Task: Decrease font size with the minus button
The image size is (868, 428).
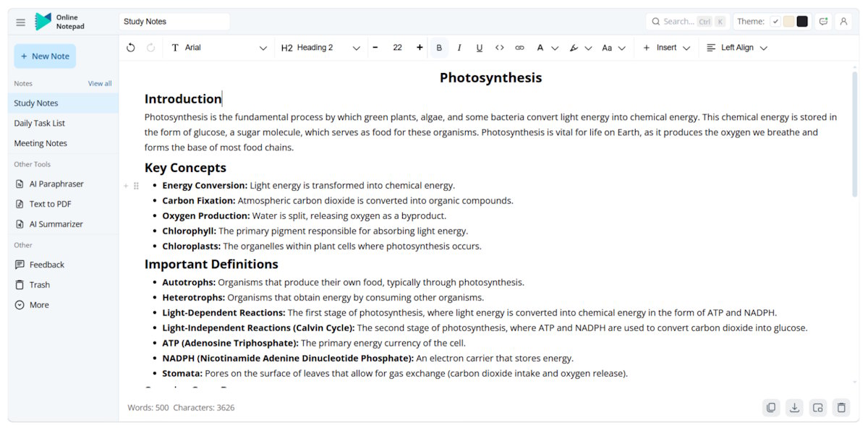Action: click(375, 48)
